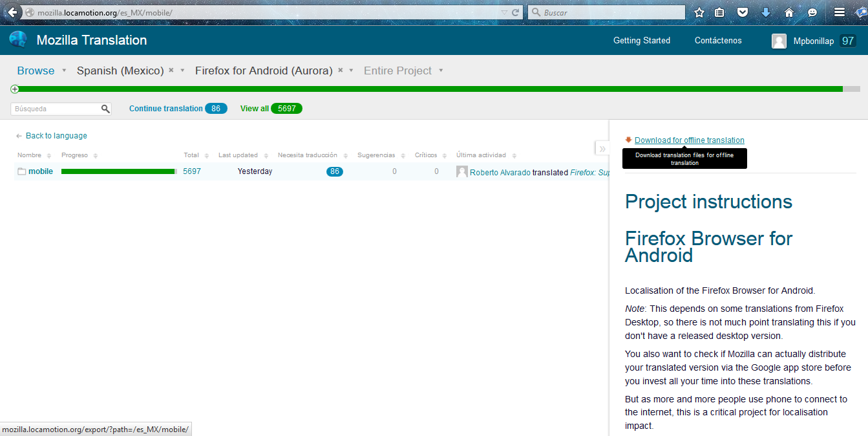
Task: Click the search magnifier in the Buscar bar
Action: point(536,12)
